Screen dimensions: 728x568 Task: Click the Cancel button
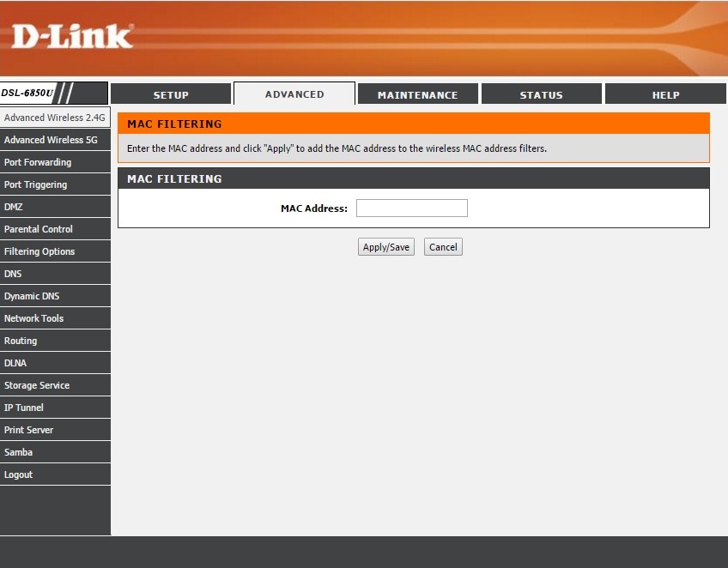[x=443, y=247]
